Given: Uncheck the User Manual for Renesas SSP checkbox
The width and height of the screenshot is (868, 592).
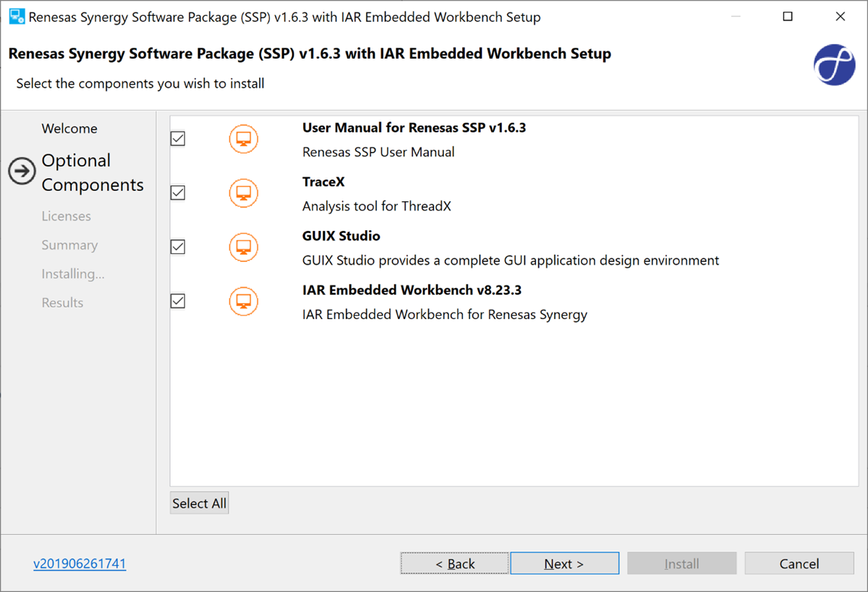Looking at the screenshot, I should click(x=177, y=138).
